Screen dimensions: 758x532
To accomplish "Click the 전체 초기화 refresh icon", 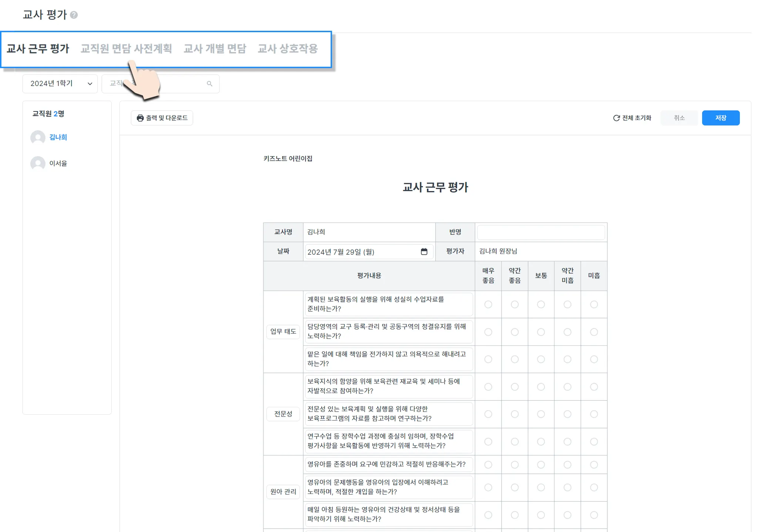I will (616, 118).
